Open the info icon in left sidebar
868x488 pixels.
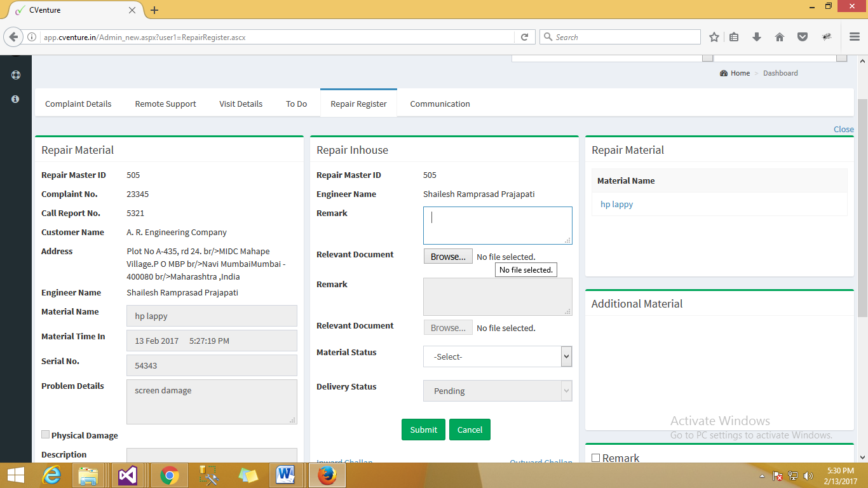pyautogui.click(x=16, y=99)
